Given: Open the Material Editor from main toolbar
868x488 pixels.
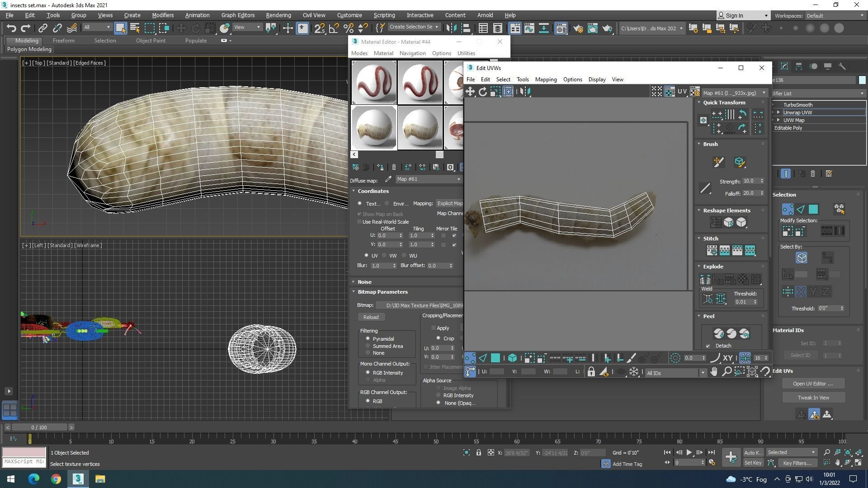Looking at the screenshot, I should point(561,28).
